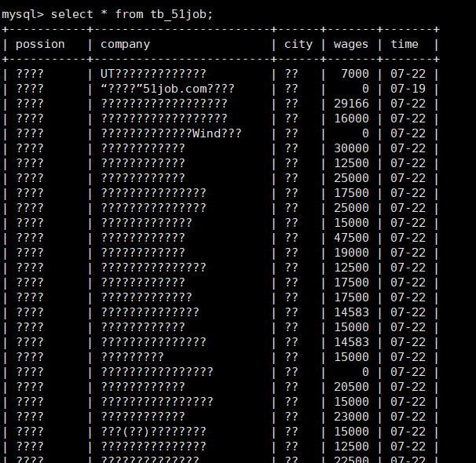Viewport: 476px width, 463px height.
Task: Click the company cell in the 20500 row
Action: 143,387
